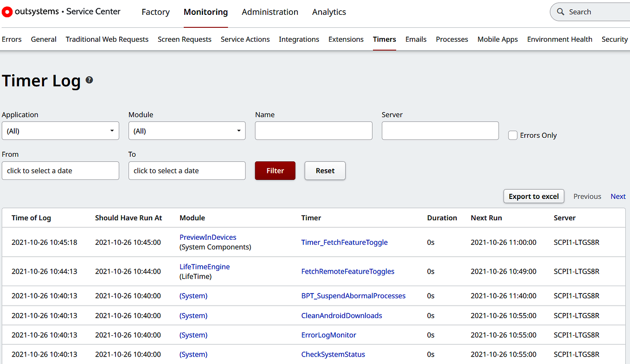Click the search magnifier icon

(560, 12)
